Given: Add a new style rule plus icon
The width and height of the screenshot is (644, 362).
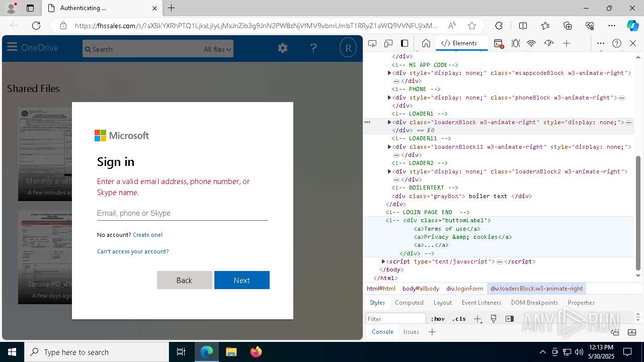Looking at the screenshot, I should click(477, 319).
